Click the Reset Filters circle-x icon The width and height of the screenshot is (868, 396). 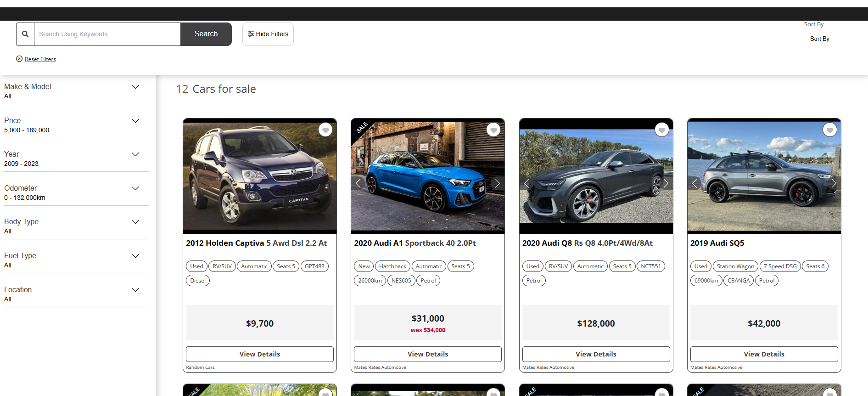tap(19, 59)
